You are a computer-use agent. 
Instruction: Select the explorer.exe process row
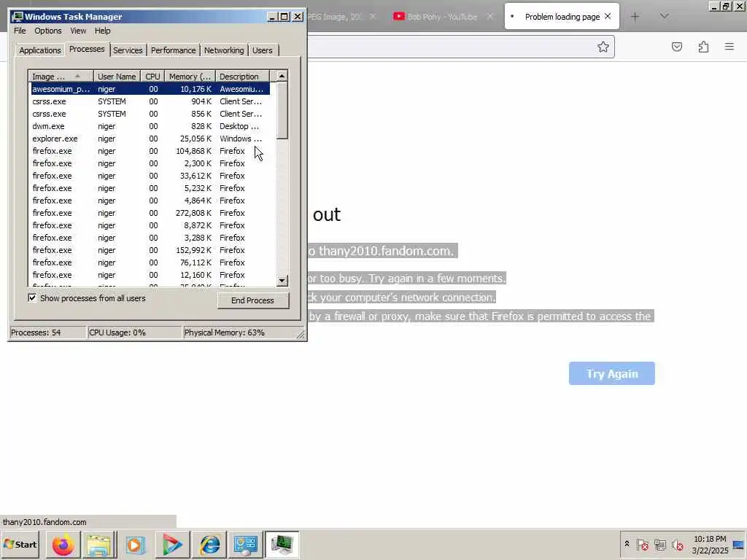[149, 139]
